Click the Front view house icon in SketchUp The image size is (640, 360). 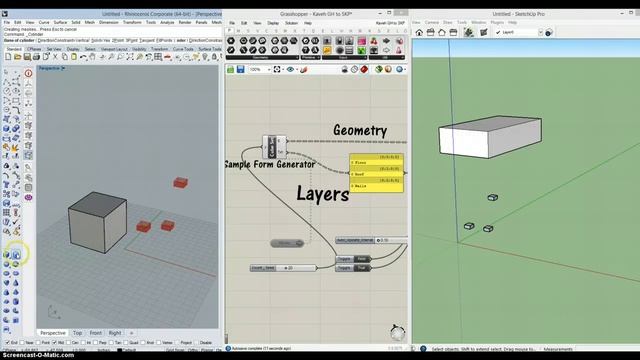[x=442, y=32]
